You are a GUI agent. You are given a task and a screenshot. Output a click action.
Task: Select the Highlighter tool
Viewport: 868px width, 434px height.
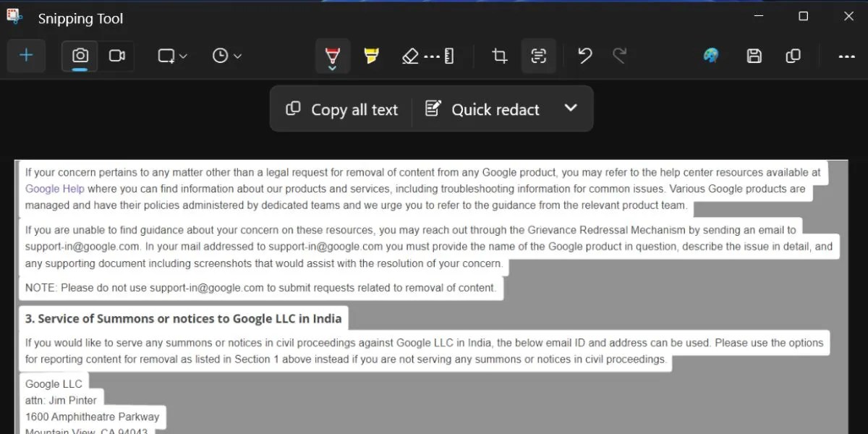tap(371, 56)
